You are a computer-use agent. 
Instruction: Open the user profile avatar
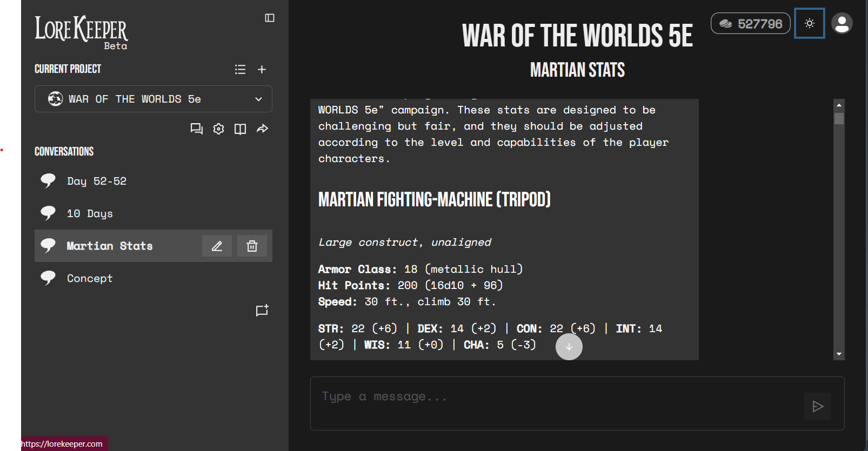[x=842, y=23]
